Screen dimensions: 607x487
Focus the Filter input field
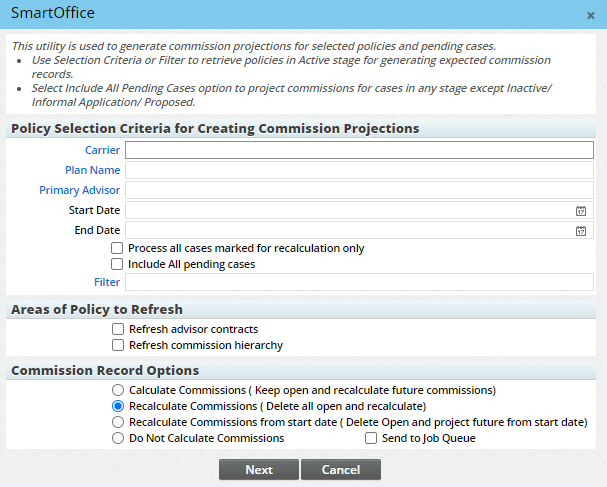click(x=359, y=282)
